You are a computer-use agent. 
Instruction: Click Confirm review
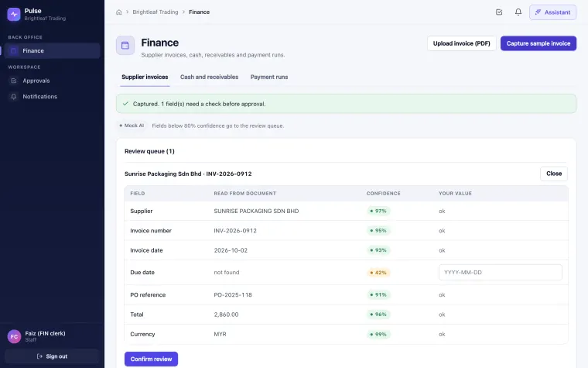[151, 359]
